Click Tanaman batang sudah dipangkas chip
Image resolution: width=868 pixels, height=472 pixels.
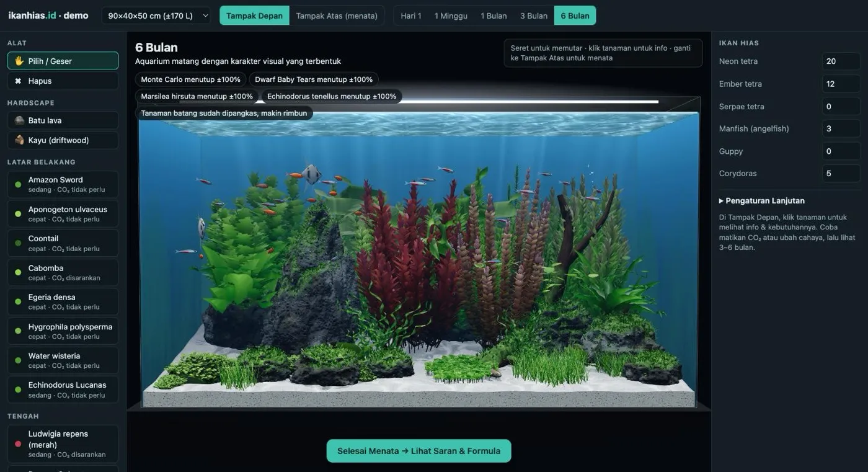point(224,113)
